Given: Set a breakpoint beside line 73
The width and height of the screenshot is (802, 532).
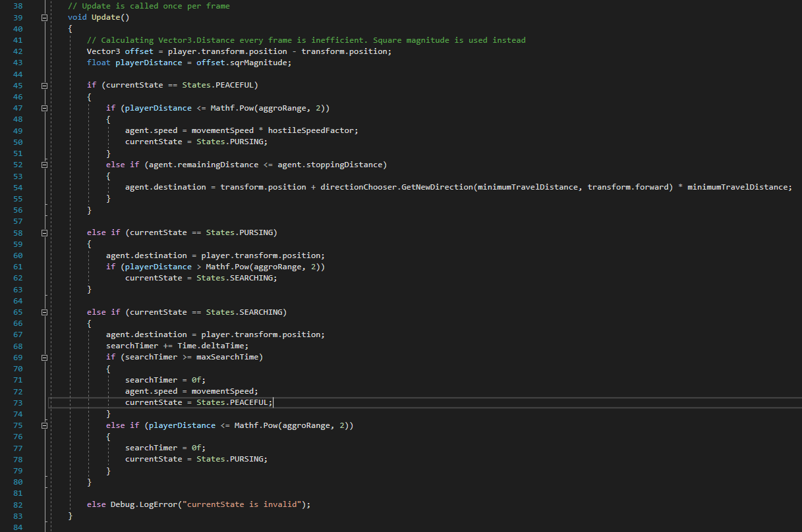Looking at the screenshot, I should click(7, 402).
